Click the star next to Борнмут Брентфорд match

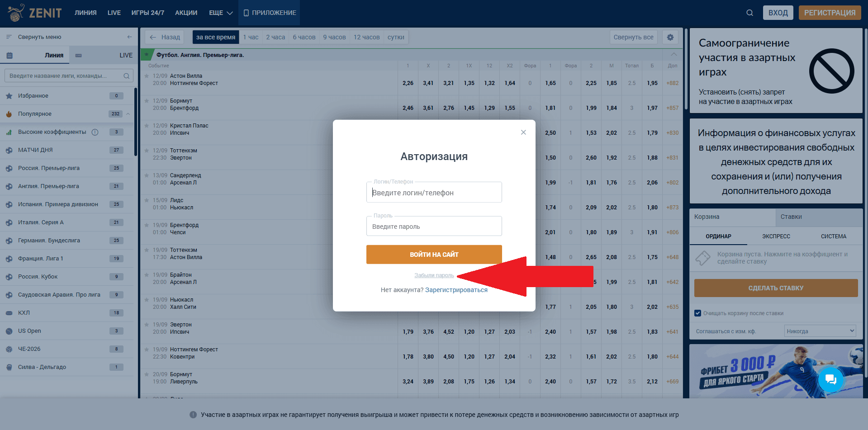[147, 101]
